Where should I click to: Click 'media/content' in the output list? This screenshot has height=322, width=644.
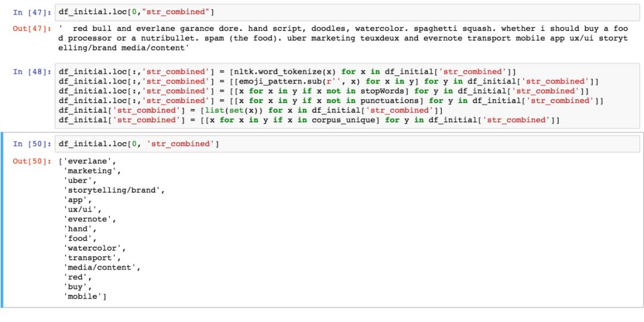tap(101, 267)
